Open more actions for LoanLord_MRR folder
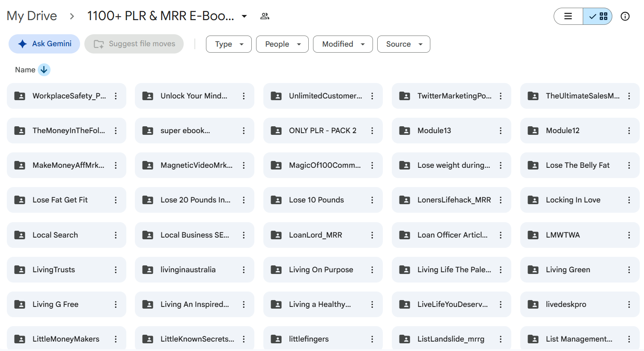 (372, 235)
